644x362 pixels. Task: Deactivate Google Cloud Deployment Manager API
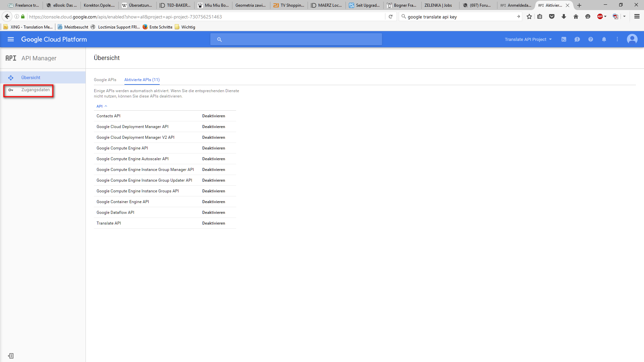[x=214, y=127]
